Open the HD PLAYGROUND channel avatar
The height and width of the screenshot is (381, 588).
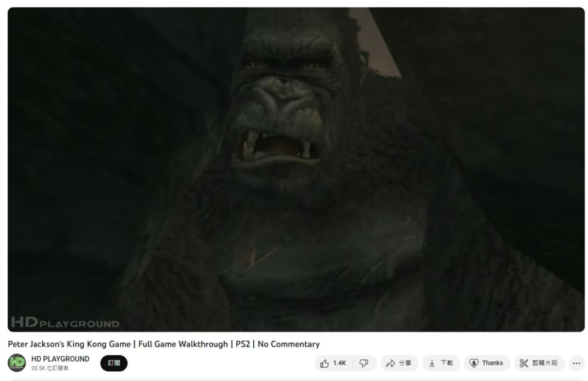17,363
